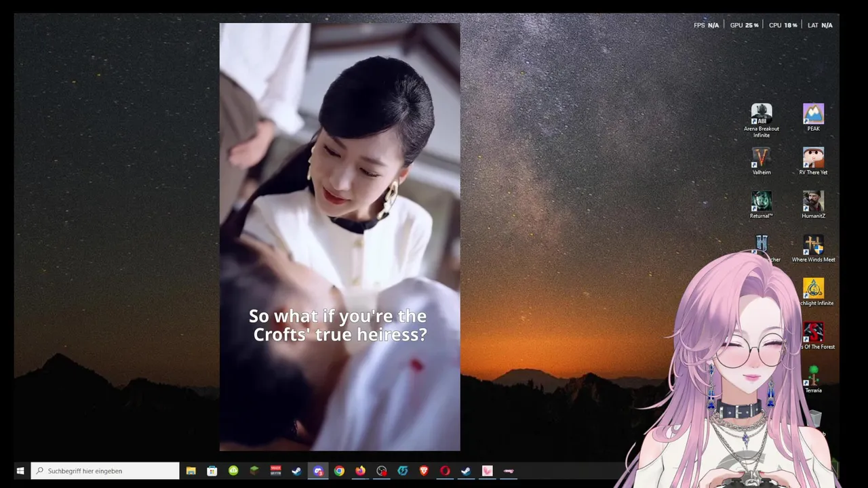Select the PEAK desktop shortcut

click(x=814, y=117)
